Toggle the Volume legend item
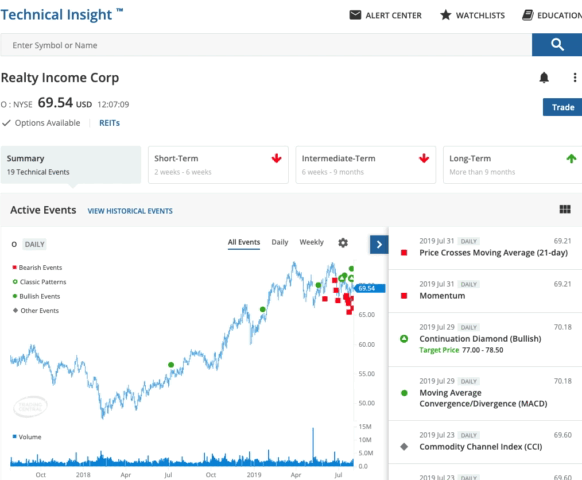The image size is (582, 480). (x=27, y=437)
